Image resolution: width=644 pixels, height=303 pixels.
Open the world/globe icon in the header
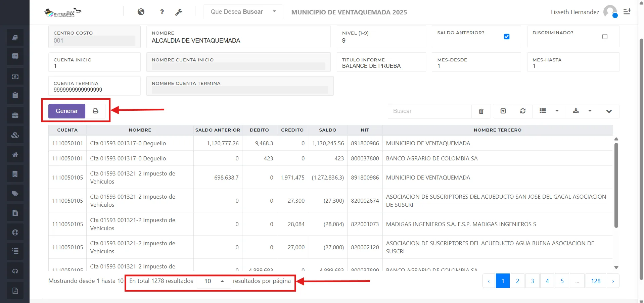click(x=141, y=12)
